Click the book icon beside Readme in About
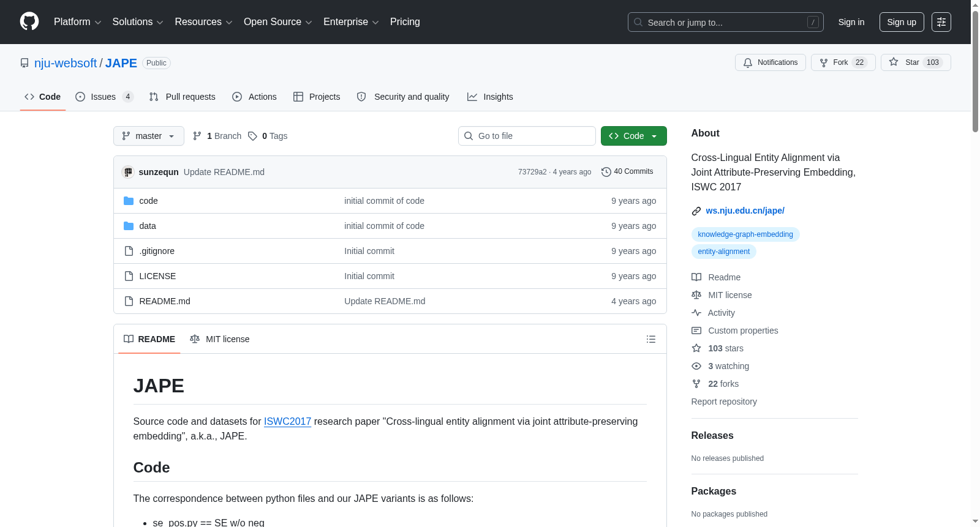 (x=696, y=277)
